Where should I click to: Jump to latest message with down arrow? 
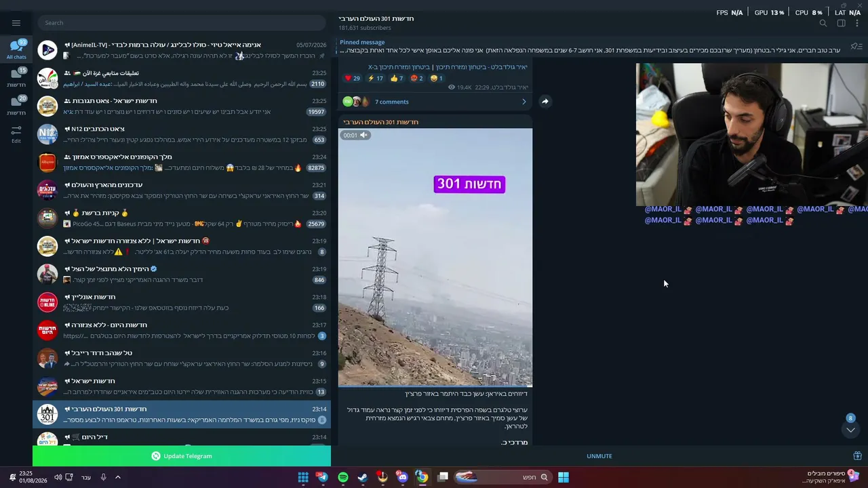point(850,430)
